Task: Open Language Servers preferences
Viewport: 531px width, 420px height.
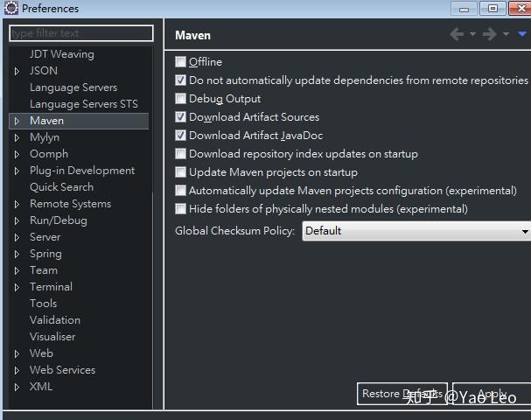Action: point(73,87)
